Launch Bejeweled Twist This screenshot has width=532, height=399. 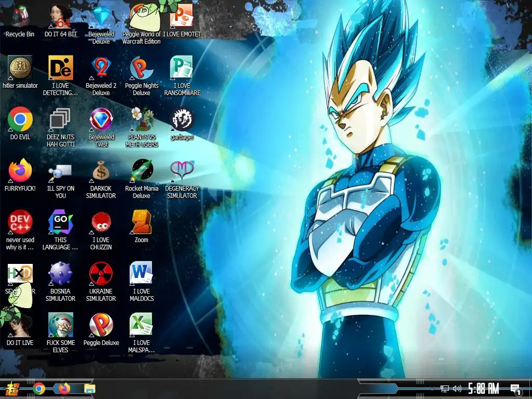coord(101,119)
